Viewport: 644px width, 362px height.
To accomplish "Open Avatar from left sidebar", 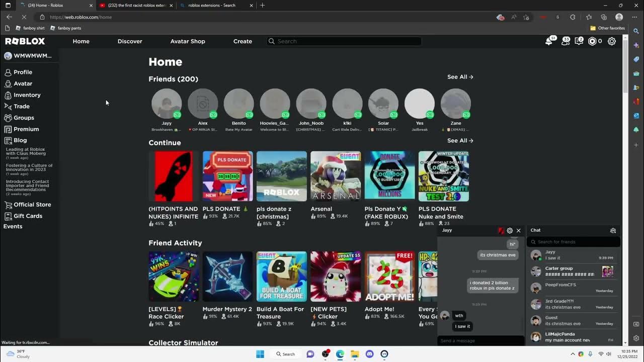I will (23, 83).
